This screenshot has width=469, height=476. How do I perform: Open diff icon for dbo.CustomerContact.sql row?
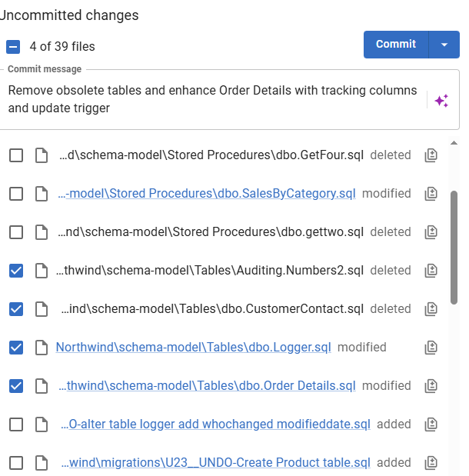tap(431, 309)
